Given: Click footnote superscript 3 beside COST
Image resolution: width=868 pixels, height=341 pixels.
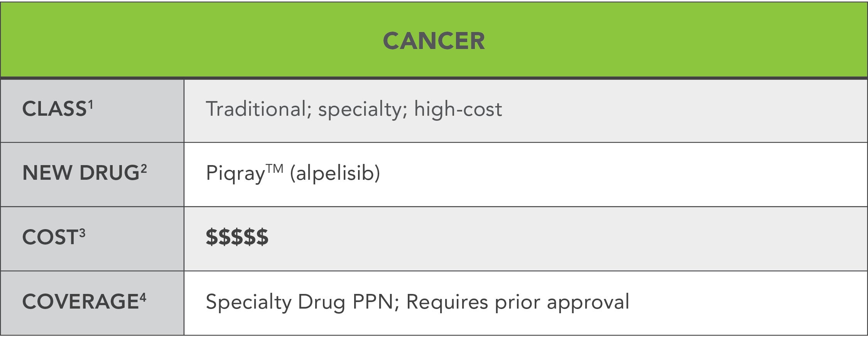Looking at the screenshot, I should pyautogui.click(x=82, y=233).
